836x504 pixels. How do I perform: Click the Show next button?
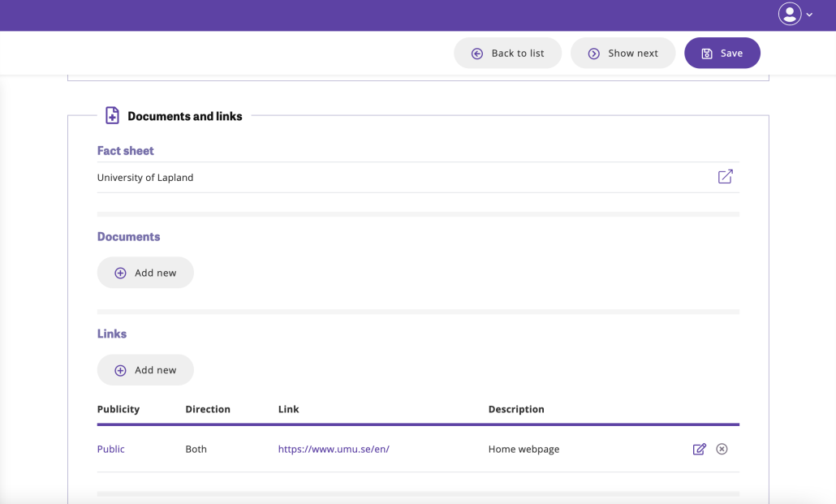[x=623, y=54]
